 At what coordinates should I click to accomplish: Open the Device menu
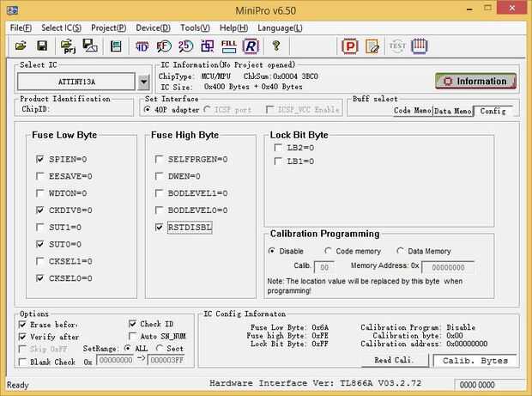point(153,27)
